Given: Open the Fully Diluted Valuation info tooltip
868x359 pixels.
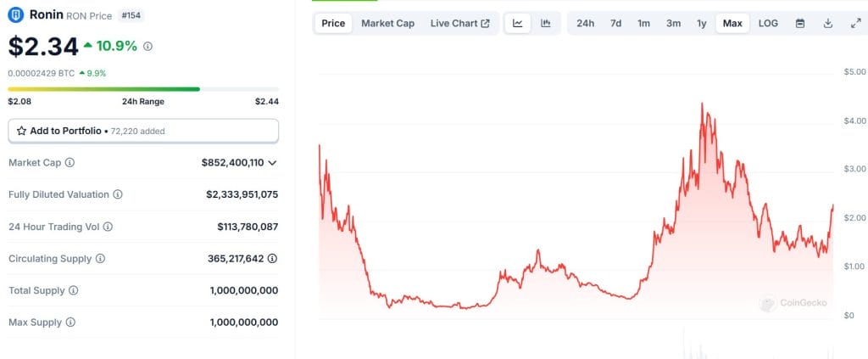Looking at the screenshot, I should click(x=117, y=194).
